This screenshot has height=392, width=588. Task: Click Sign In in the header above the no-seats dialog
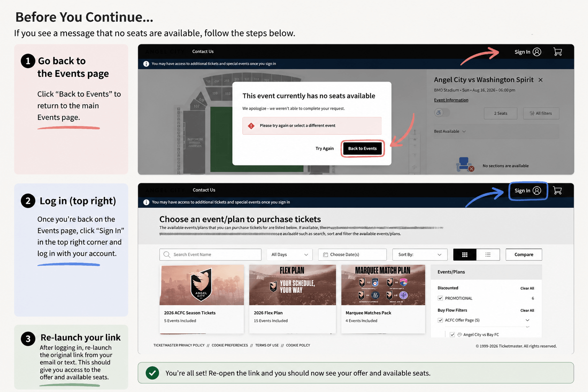(x=522, y=52)
